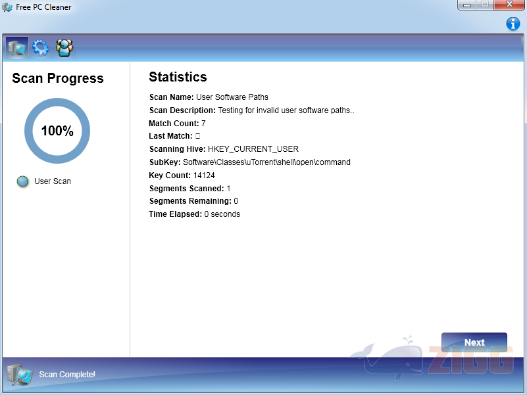Click the Time Elapsed statistics line
The height and width of the screenshot is (395, 527).
pyautogui.click(x=194, y=214)
